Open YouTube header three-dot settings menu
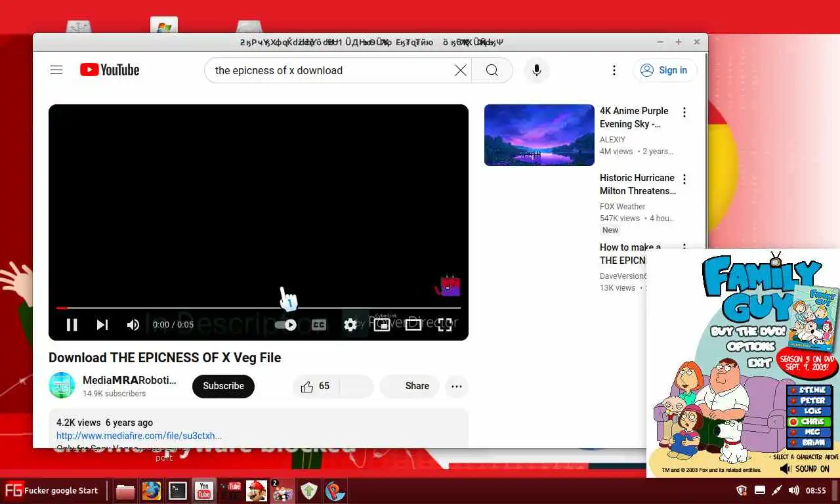The height and width of the screenshot is (504, 840). (x=614, y=70)
